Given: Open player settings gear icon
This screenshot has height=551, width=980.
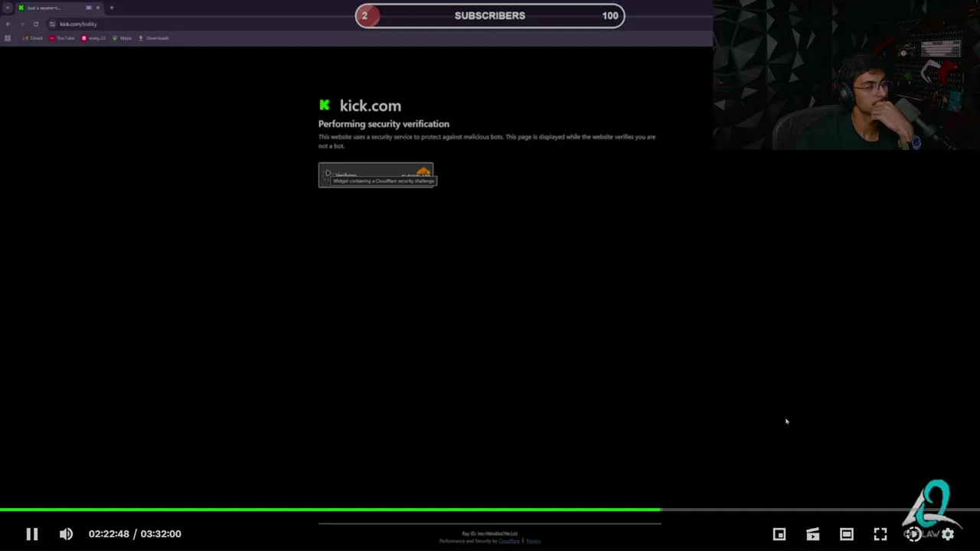Looking at the screenshot, I should pos(948,534).
